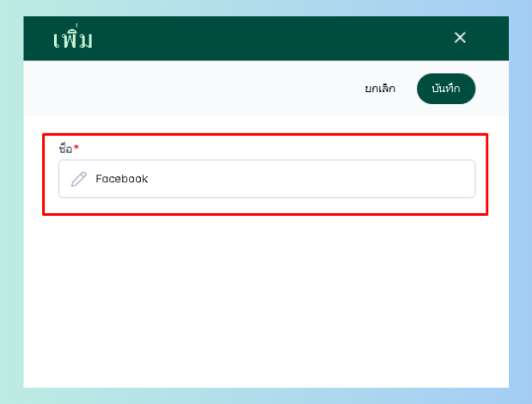This screenshot has height=404, width=532.
Task: Close the เพิ่ม dialog with the X icon
Action: (x=460, y=38)
